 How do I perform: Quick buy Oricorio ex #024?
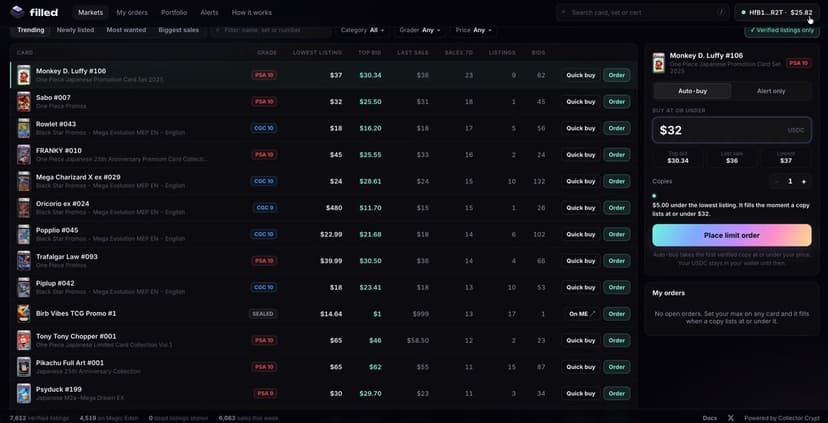click(580, 208)
